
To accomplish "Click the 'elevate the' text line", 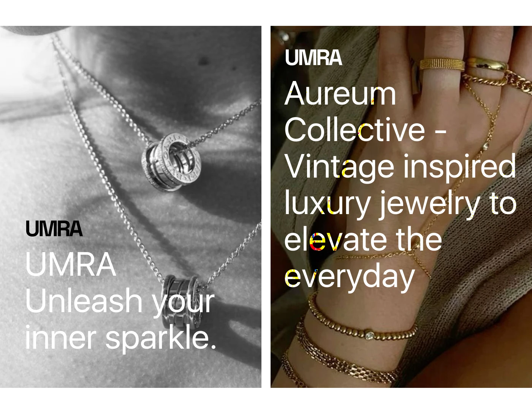I will click(364, 240).
